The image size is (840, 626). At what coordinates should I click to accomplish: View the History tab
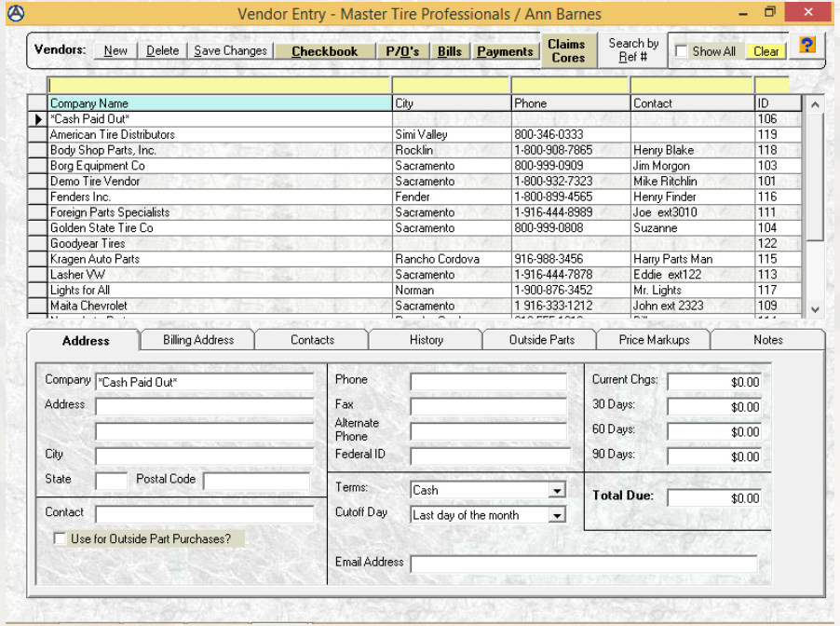(427, 340)
